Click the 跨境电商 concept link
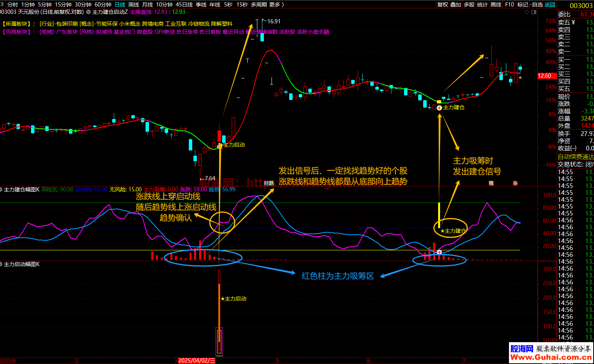Image resolution: width=594 pixels, height=364 pixels. pyautogui.click(x=153, y=24)
